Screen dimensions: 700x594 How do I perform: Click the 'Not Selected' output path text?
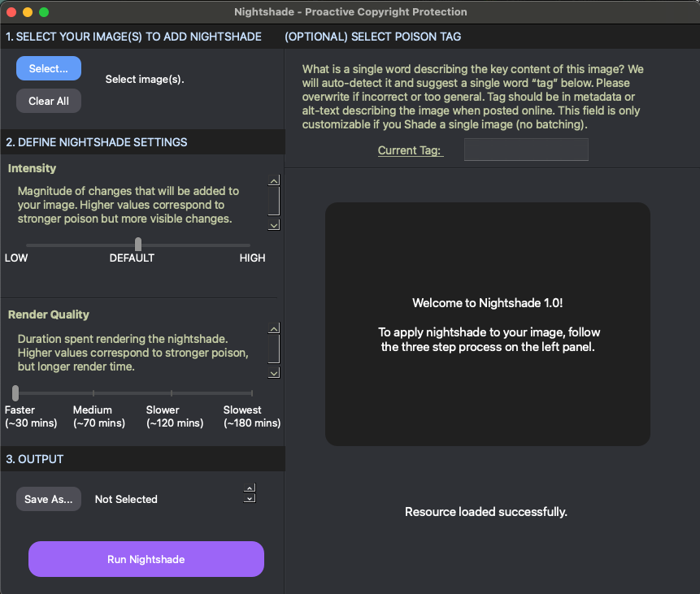126,499
